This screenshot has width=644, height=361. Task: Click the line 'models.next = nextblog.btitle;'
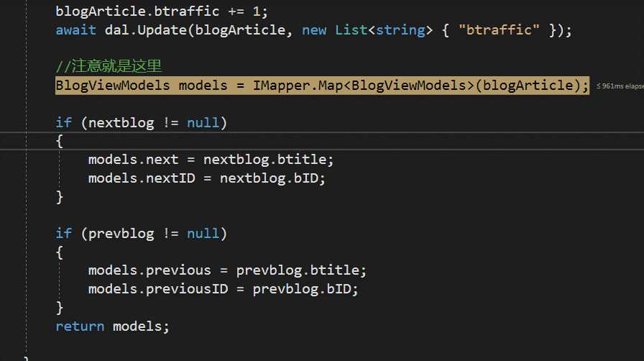click(211, 160)
